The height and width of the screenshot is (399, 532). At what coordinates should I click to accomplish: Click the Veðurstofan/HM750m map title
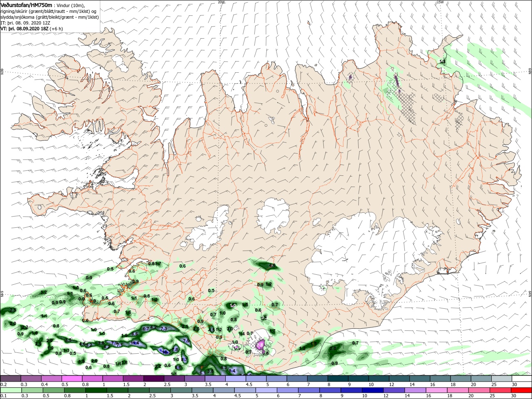tap(26, 5)
